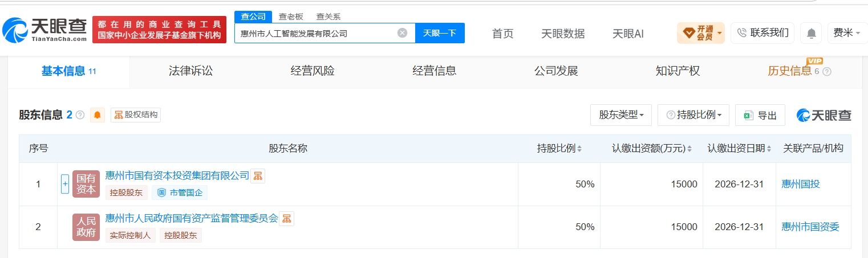
Task: Open equity structure icon next to 惠州市人民政府国有资产监督管理委员会
Action: pos(286,219)
